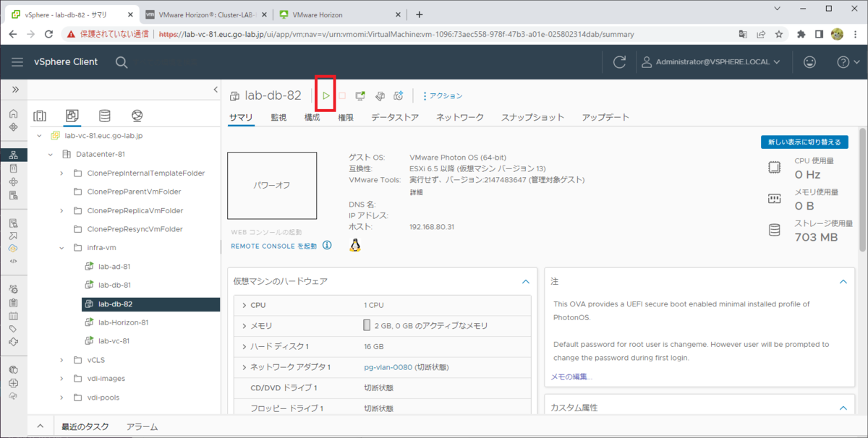The image size is (868, 438).
Task: Click メモの編集... link
Action: tap(571, 377)
